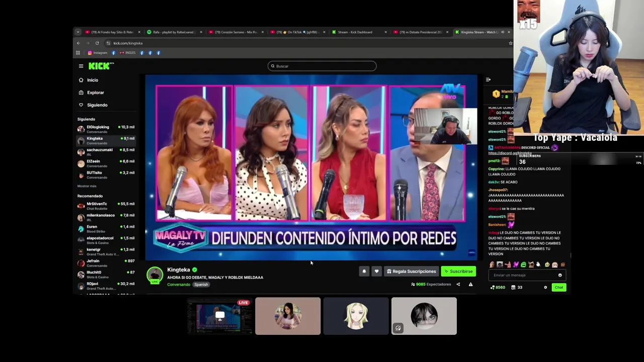Open INGLES bookmark
Viewport: 644px width, 362px height.
127,53
